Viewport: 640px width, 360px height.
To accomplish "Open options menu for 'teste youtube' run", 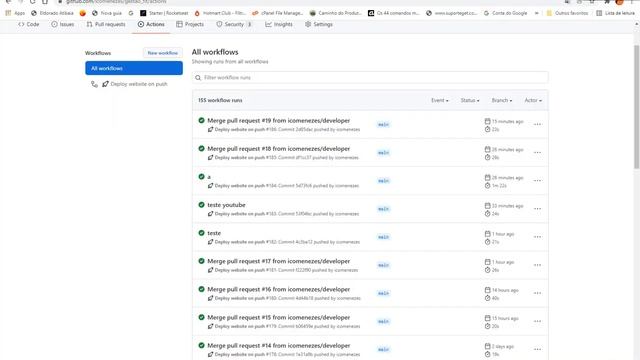I will click(x=538, y=209).
